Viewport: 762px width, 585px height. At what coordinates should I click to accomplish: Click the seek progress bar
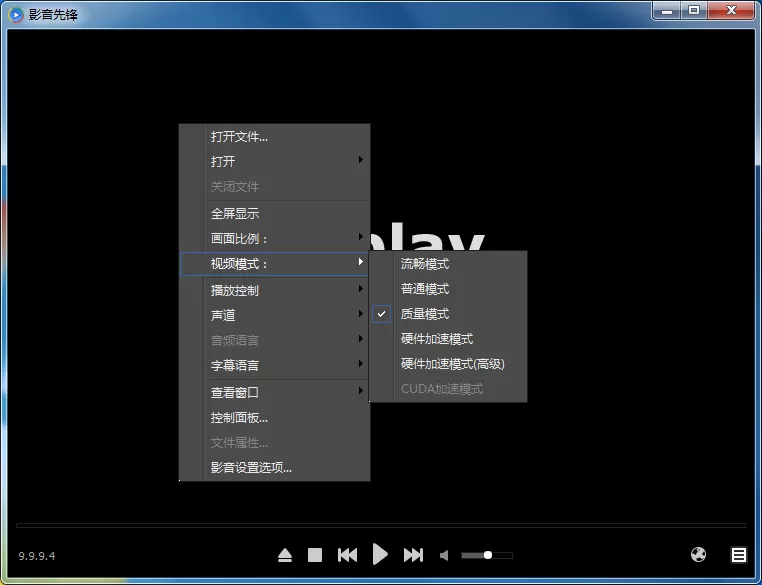click(381, 525)
